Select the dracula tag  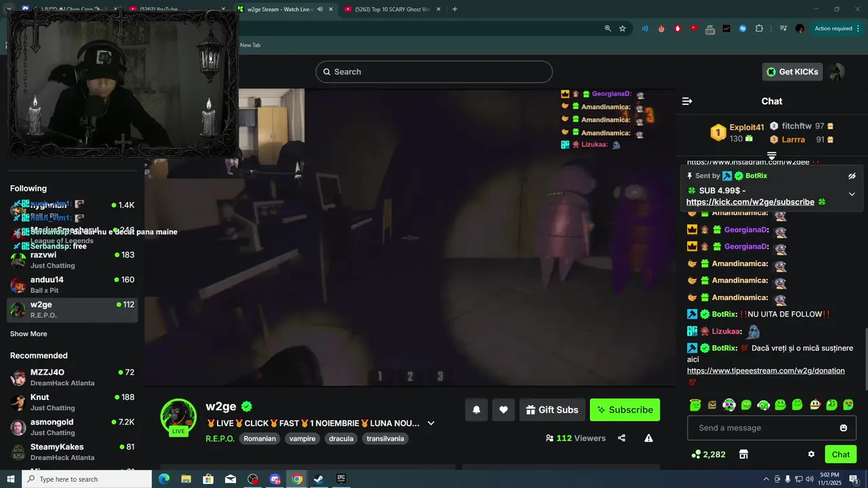click(x=341, y=439)
